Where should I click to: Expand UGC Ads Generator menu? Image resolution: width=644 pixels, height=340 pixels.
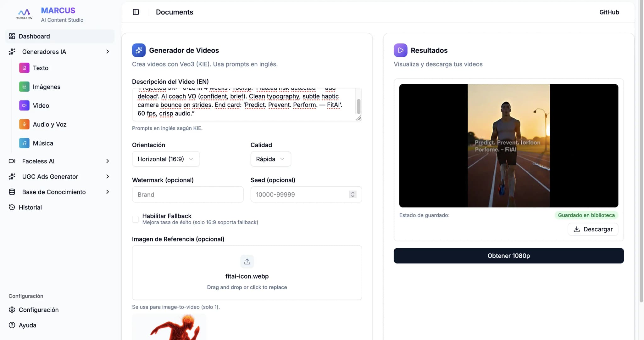pos(108,177)
